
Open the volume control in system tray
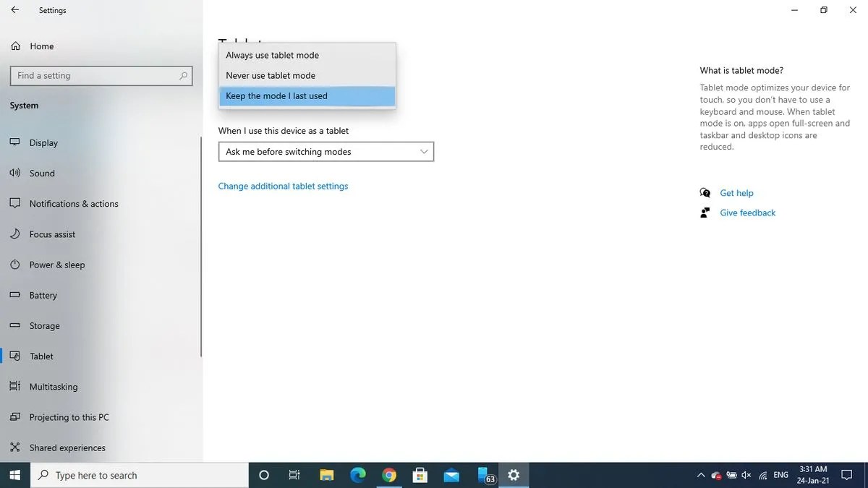[x=746, y=475]
